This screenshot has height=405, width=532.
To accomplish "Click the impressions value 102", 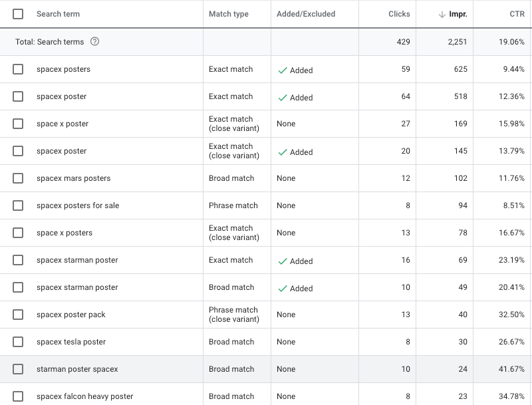I will 460,178.
